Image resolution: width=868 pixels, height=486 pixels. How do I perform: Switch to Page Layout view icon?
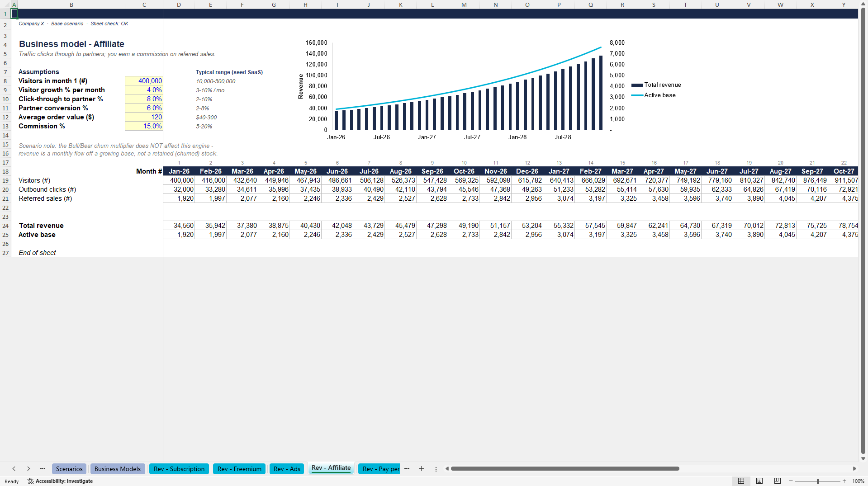click(x=759, y=481)
